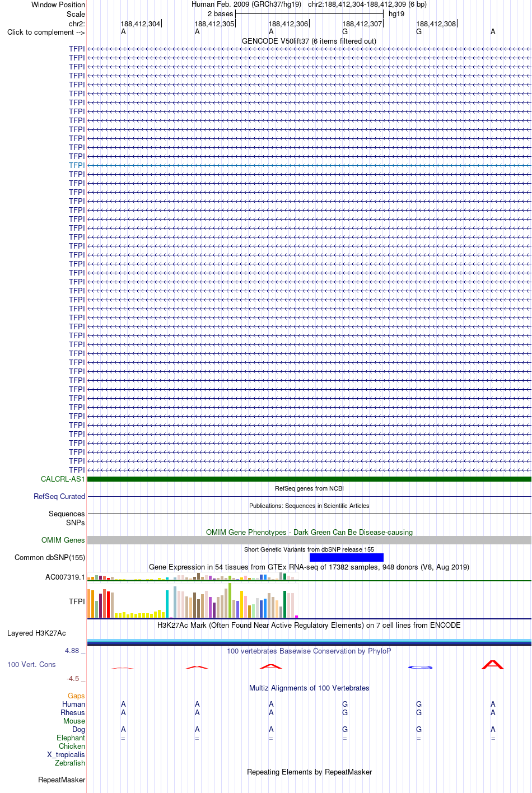This screenshot has width=532, height=793.
Task: Open 'Multiz Alignments of 100 Vertebrates' title
Action: pos(309,688)
